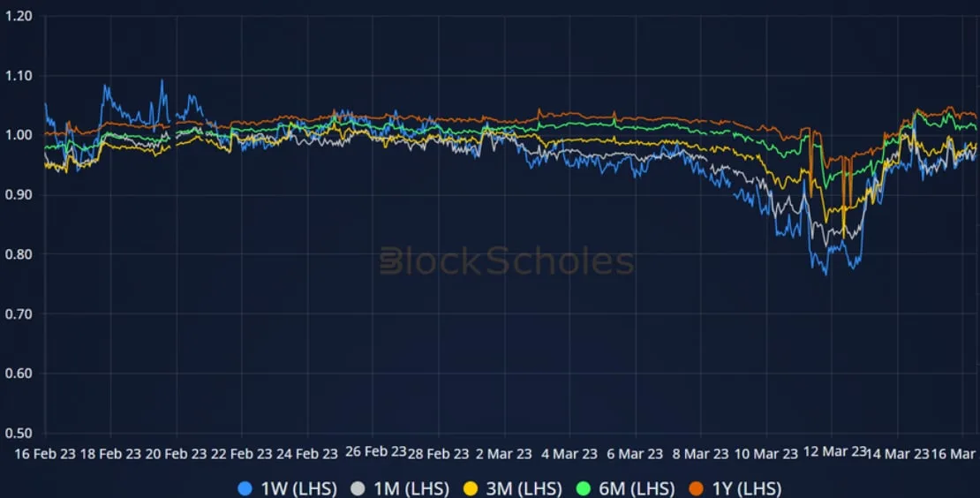This screenshot has height=498, width=980.
Task: Click the 16 Feb 23 date label
Action: [x=44, y=454]
